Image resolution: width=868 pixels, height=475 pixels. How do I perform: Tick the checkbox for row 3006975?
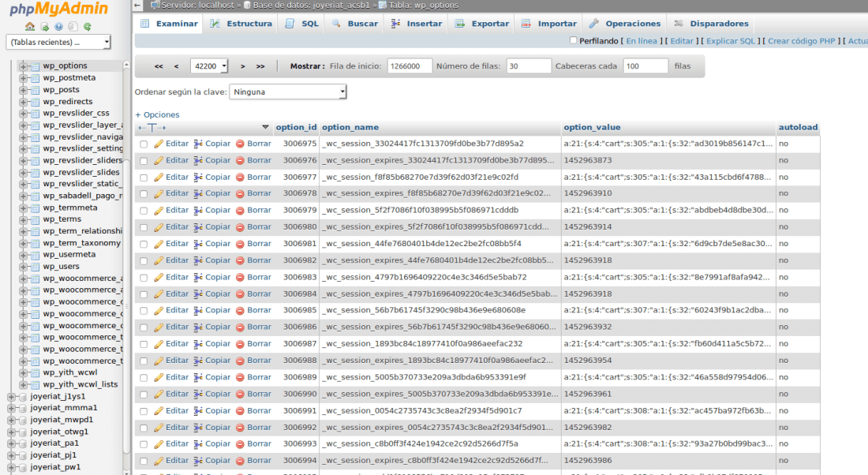click(144, 144)
